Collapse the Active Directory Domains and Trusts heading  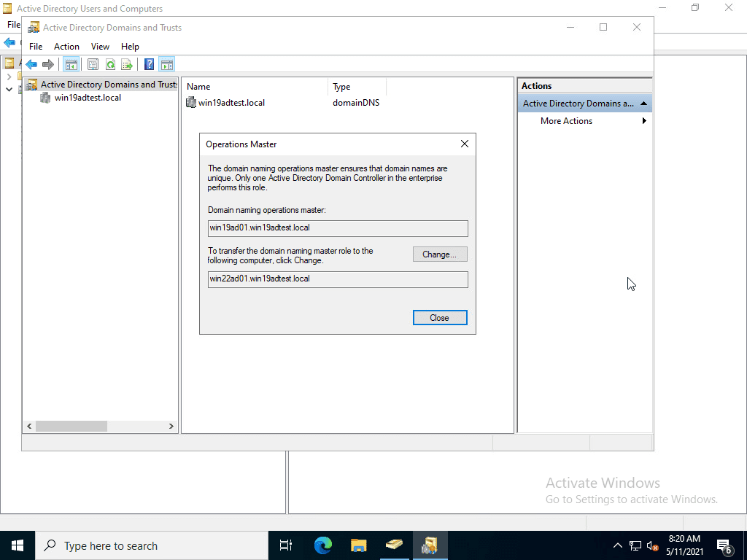click(x=643, y=103)
